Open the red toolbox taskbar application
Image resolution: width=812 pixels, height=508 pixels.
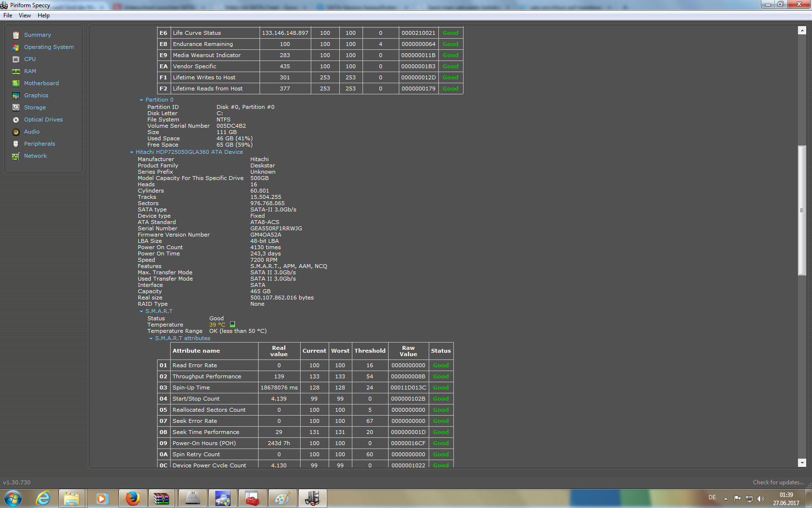coord(252,498)
